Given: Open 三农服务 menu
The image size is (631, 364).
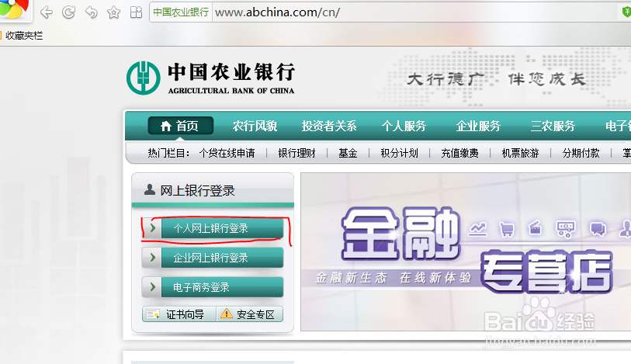Looking at the screenshot, I should 553,126.
